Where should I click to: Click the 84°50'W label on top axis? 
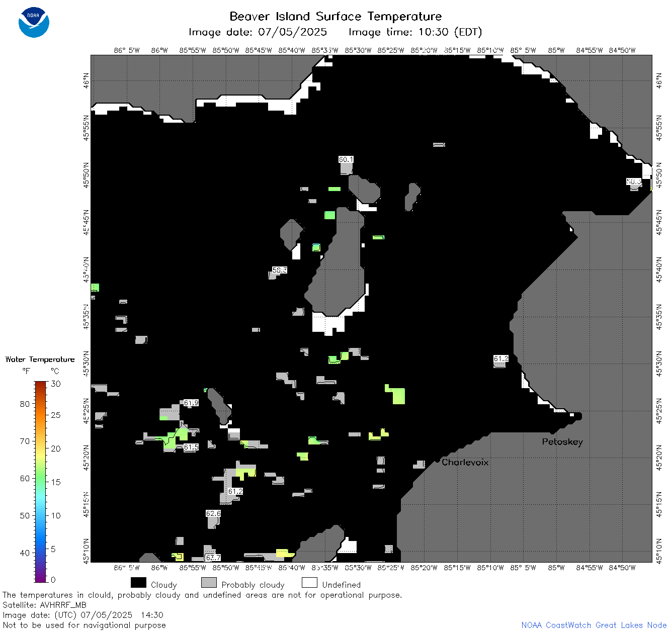[622, 50]
